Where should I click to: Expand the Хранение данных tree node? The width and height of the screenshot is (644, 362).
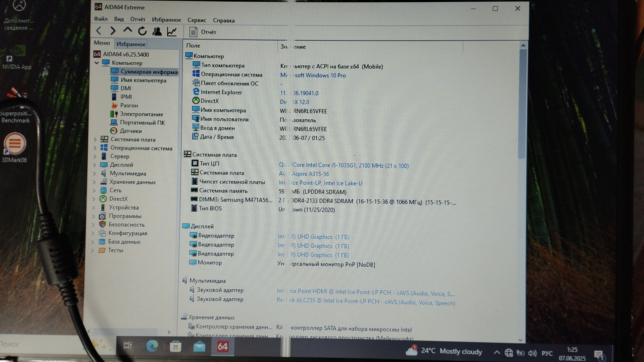[x=94, y=182]
